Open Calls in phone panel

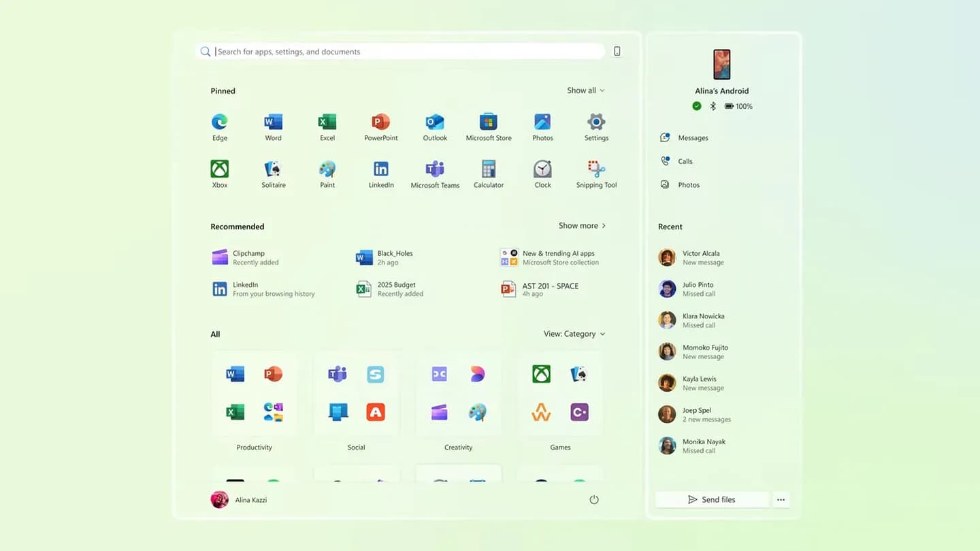(676, 161)
